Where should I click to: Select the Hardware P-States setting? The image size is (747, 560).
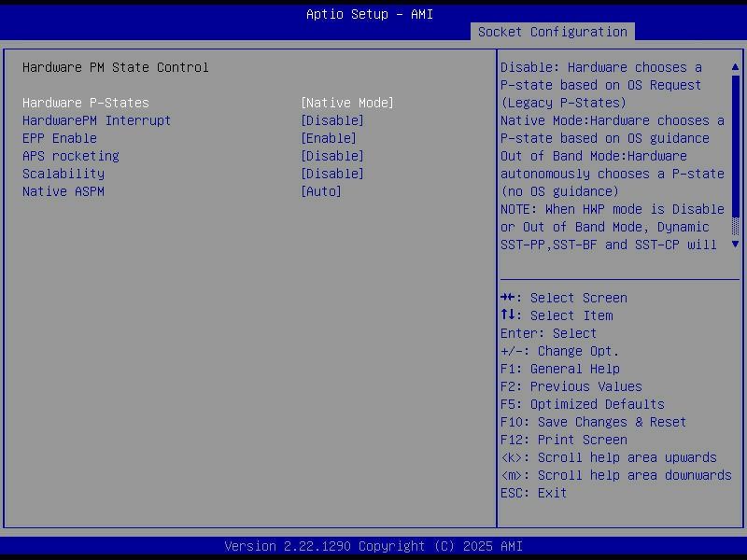click(x=86, y=103)
